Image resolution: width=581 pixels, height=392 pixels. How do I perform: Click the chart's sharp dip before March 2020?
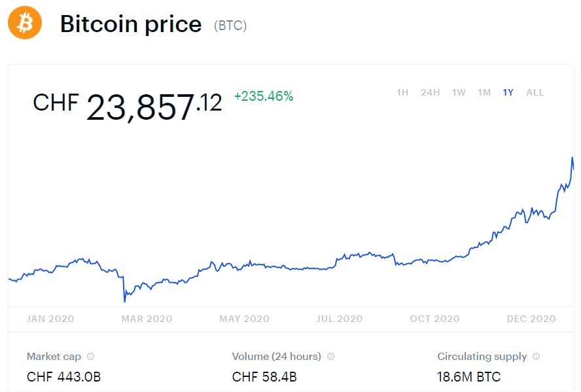[x=124, y=300]
